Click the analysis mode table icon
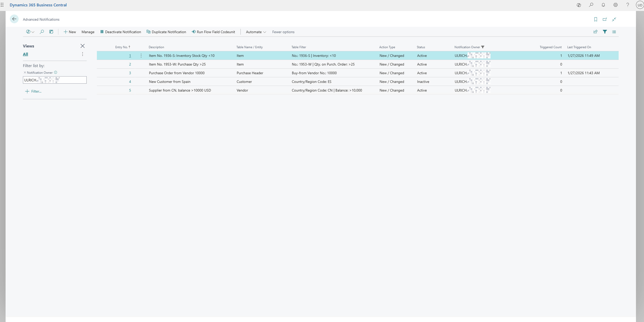Screen dimensions: 644x322 pos(51,32)
